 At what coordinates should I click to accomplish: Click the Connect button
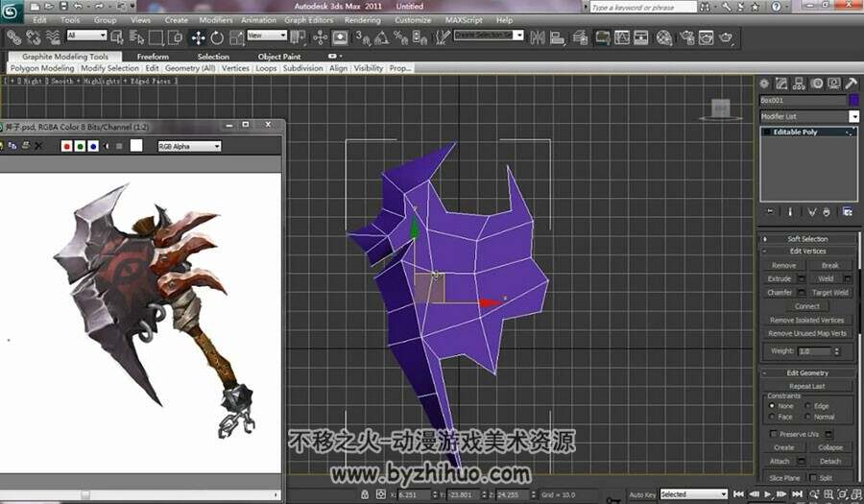pyautogui.click(x=806, y=306)
